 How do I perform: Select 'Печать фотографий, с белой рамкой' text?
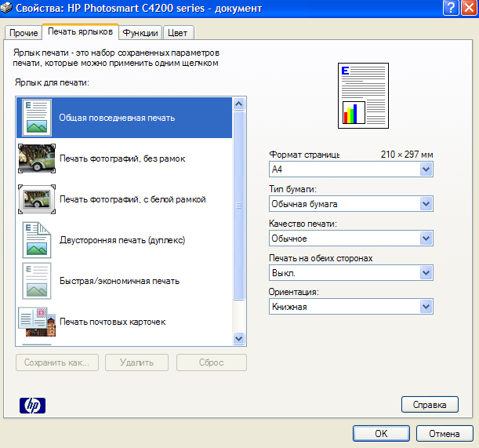point(132,199)
